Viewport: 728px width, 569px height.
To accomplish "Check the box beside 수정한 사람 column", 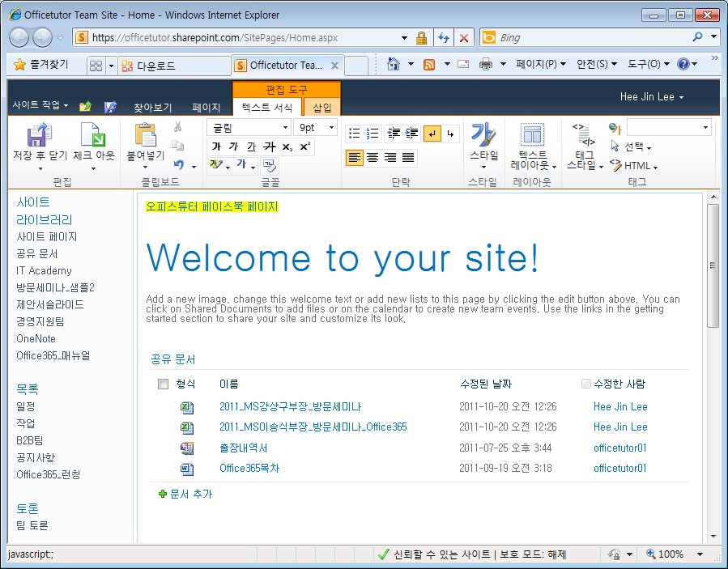I will click(x=586, y=384).
